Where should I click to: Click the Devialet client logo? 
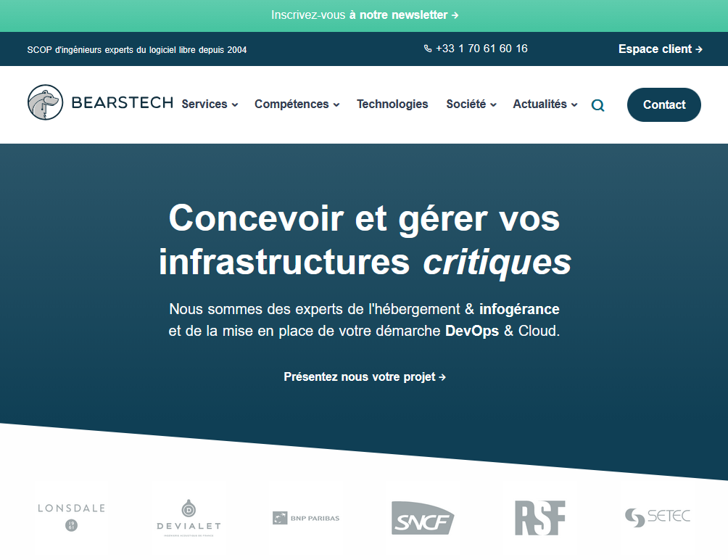click(x=189, y=518)
